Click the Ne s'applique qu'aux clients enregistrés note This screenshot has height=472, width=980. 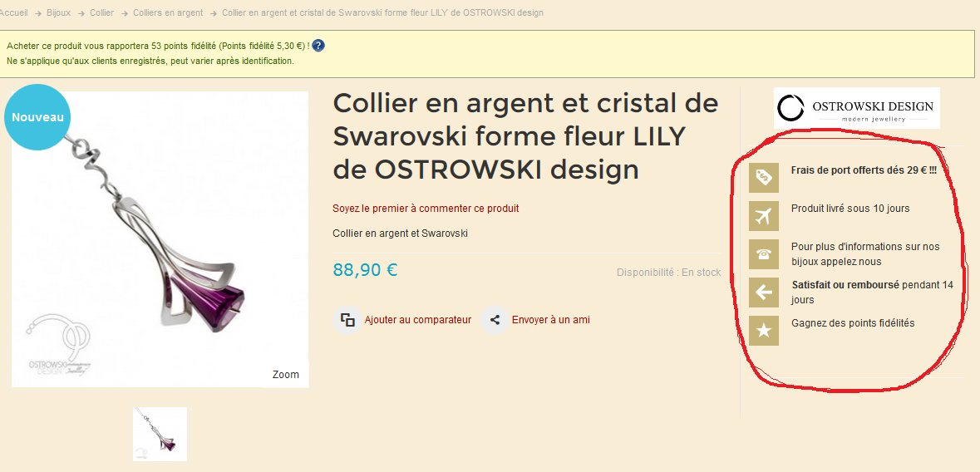150,61
